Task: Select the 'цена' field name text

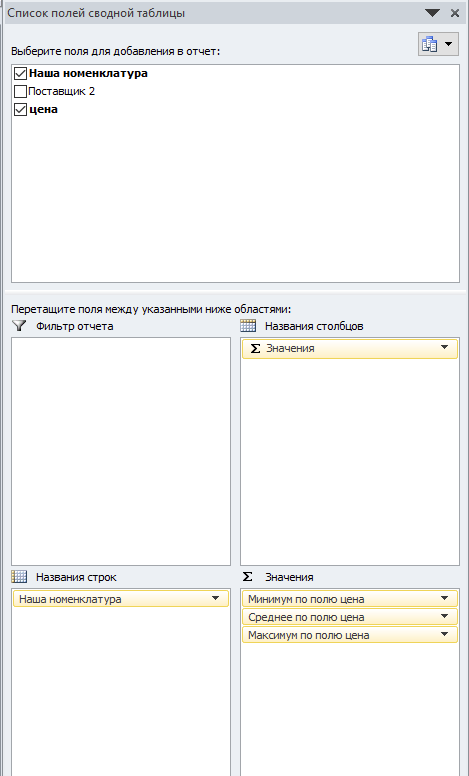Action: [x=43, y=109]
